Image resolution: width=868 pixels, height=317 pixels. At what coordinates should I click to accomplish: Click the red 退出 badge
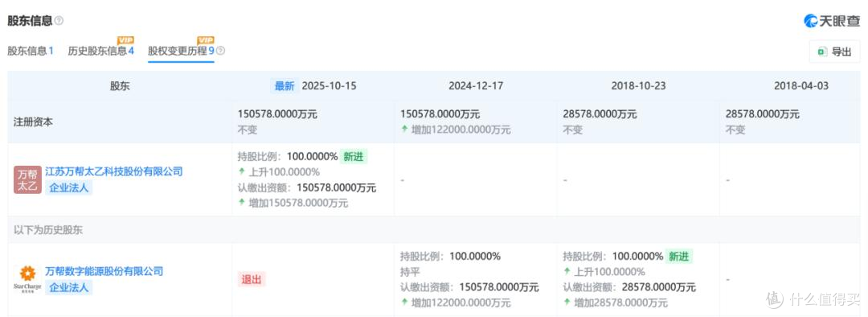252,279
